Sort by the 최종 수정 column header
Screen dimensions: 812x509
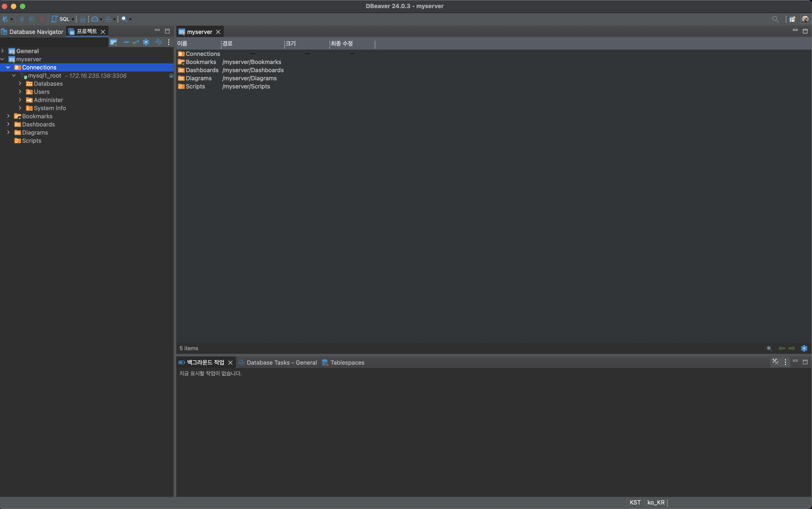[x=352, y=43]
